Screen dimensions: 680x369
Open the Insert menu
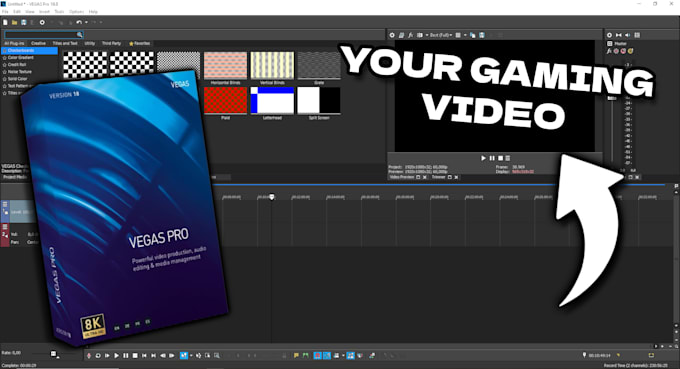click(x=44, y=12)
